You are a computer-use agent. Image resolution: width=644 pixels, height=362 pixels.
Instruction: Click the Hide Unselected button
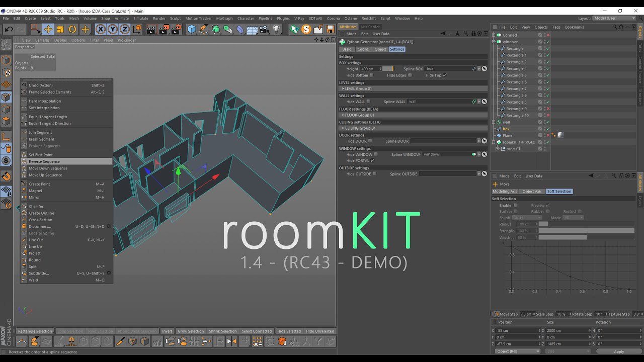point(320,331)
